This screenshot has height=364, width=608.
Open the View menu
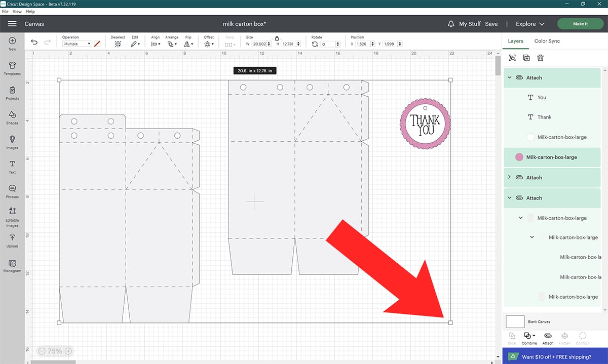coord(17,11)
